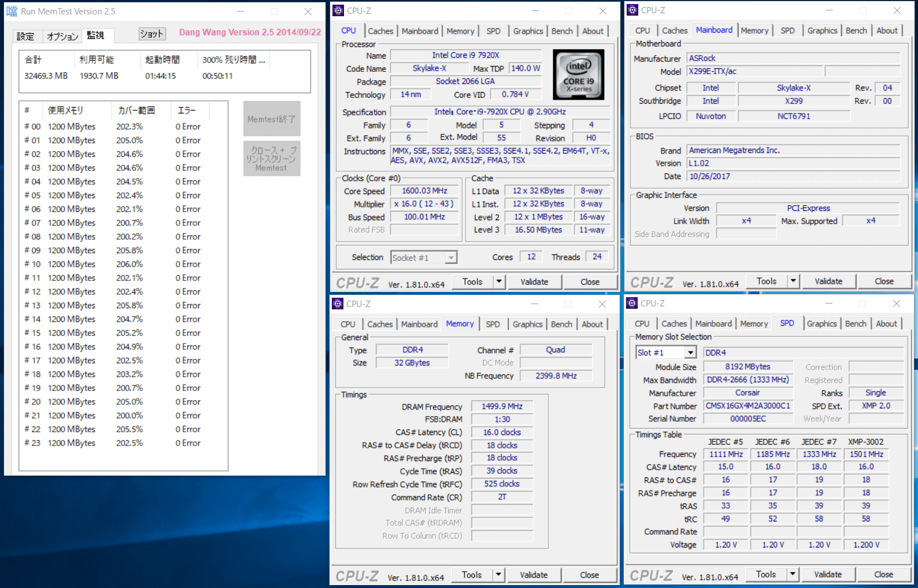Open Tools dropdown arrow in the CPU window
This screenshot has height=588, width=918.
pos(499,282)
